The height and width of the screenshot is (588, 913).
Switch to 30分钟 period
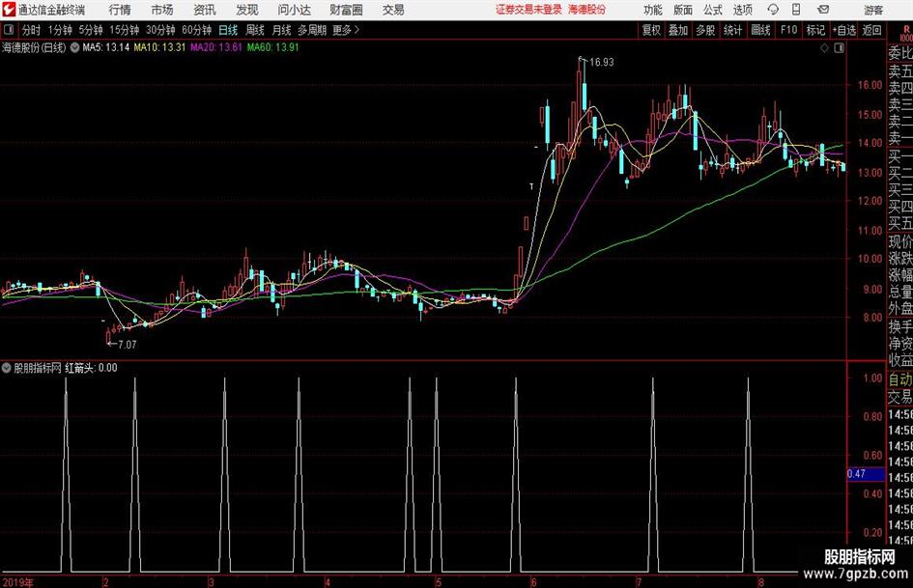coord(160,30)
